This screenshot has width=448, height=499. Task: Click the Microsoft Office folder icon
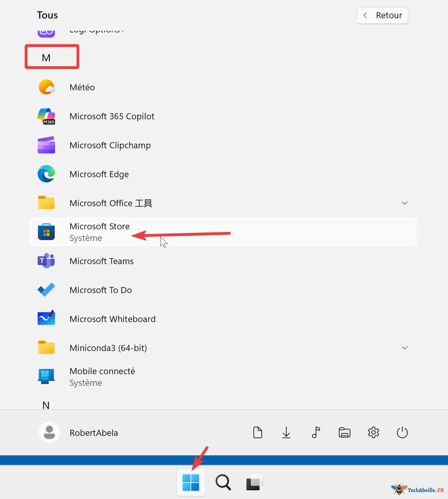click(46, 202)
